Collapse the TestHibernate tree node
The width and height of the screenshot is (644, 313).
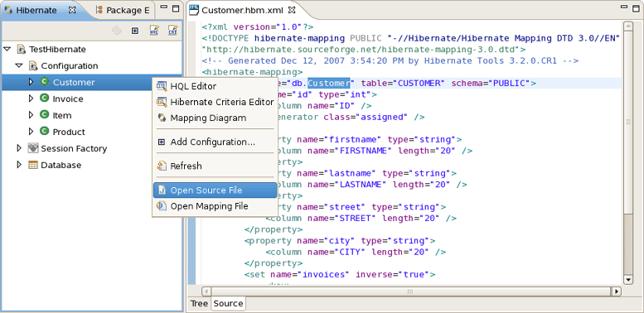point(7,49)
